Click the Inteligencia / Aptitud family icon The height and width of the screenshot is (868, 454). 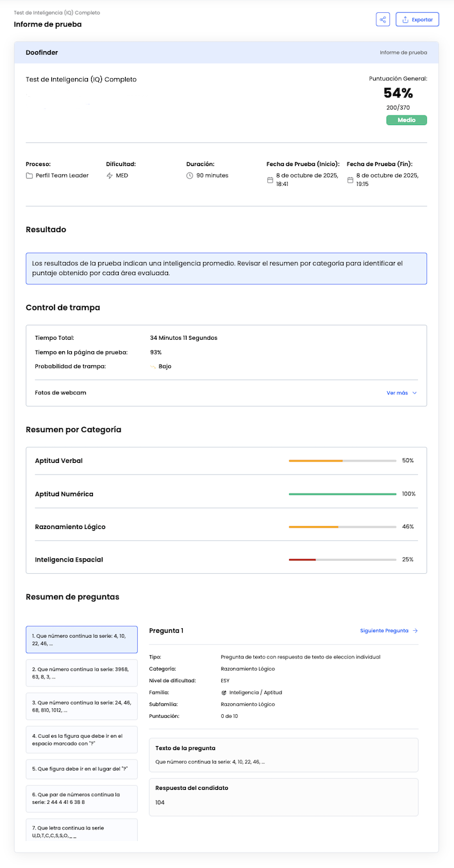click(224, 693)
